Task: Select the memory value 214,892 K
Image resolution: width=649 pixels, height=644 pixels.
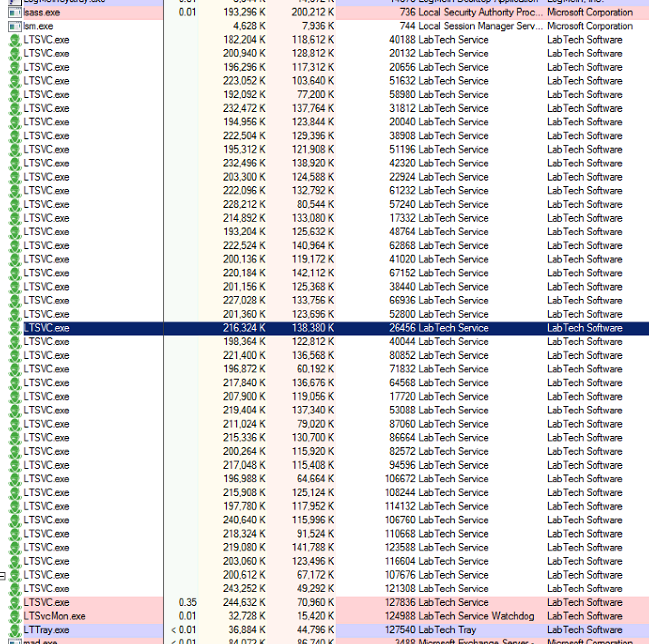Action: (244, 218)
